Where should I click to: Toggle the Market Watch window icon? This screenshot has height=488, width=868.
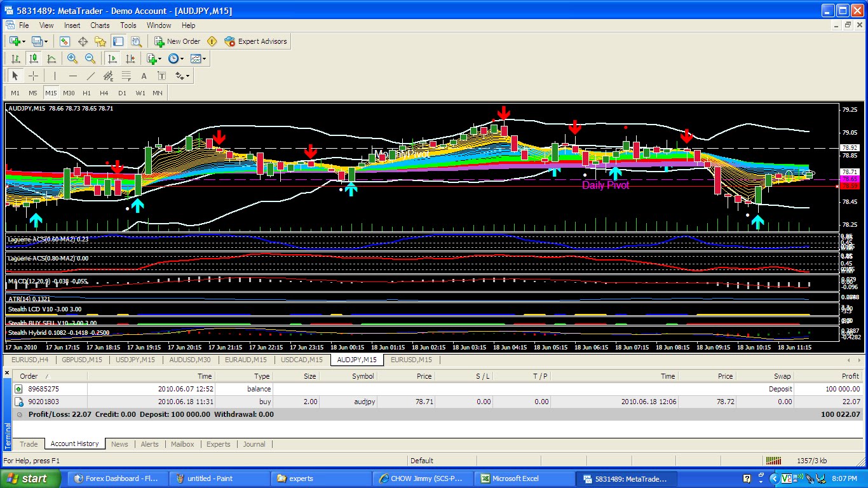click(x=65, y=41)
